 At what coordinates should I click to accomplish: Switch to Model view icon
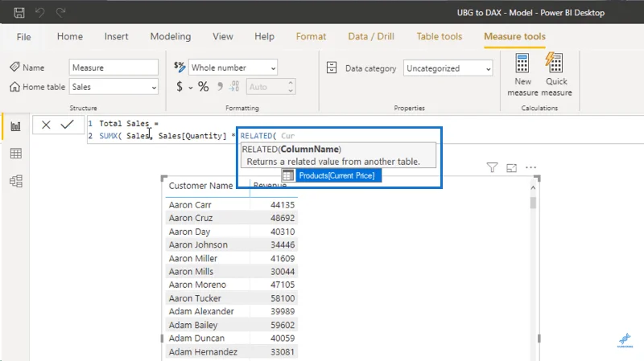[15, 181]
